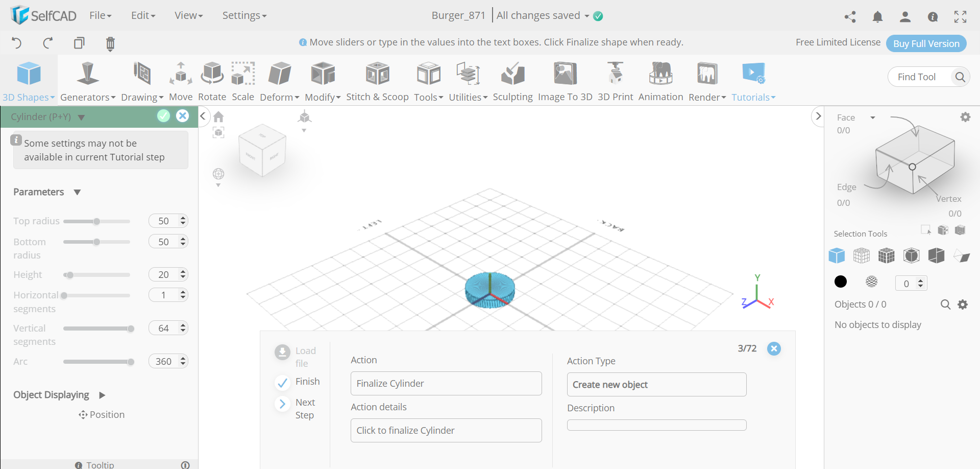Expand the Object Displaying section

[x=102, y=395]
